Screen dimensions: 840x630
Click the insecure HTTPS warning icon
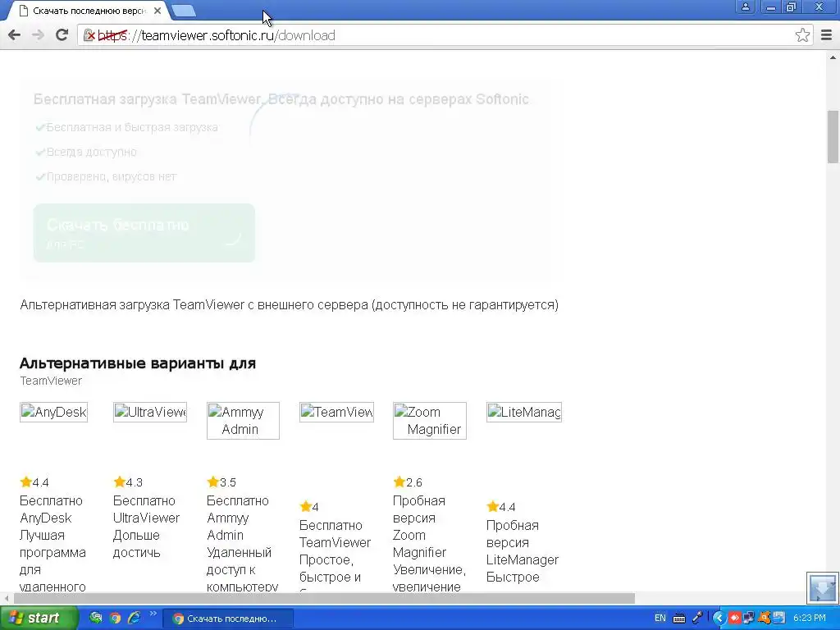pyautogui.click(x=89, y=35)
